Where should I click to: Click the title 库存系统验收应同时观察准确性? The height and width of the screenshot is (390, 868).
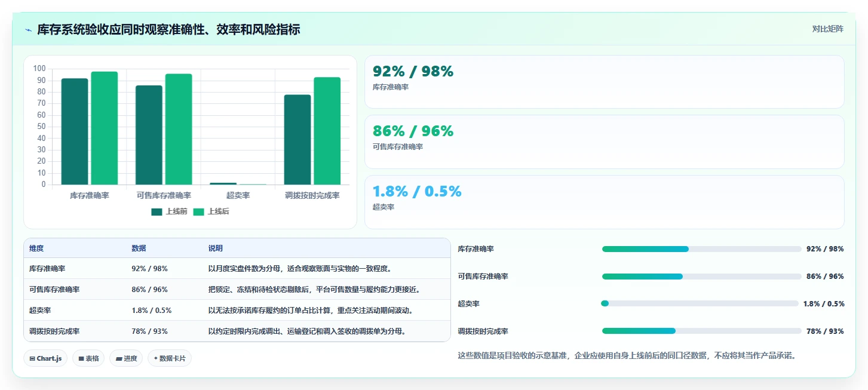[x=168, y=30]
